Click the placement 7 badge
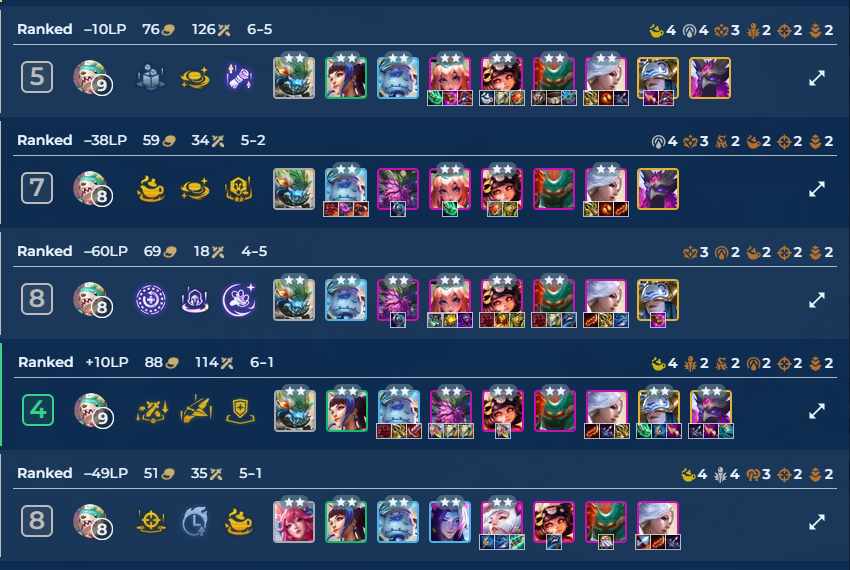The image size is (850, 570). click(37, 188)
